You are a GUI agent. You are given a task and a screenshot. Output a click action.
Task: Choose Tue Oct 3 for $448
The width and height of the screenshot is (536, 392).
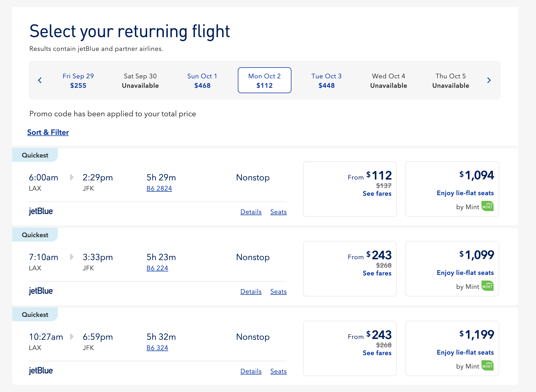[326, 80]
